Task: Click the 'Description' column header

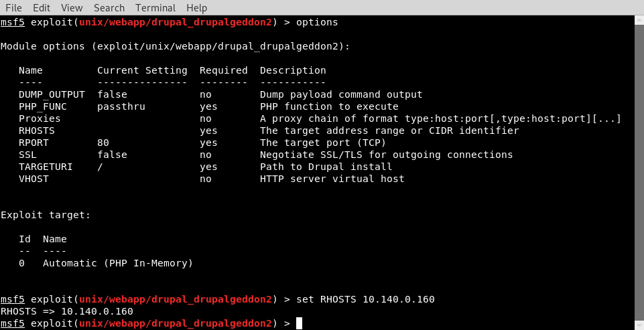Action: point(293,70)
